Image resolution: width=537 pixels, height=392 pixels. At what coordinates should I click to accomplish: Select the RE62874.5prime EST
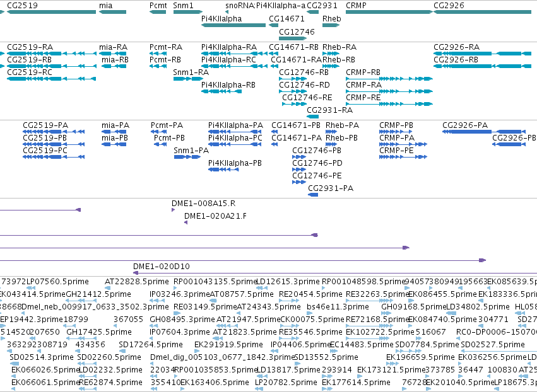89,389
